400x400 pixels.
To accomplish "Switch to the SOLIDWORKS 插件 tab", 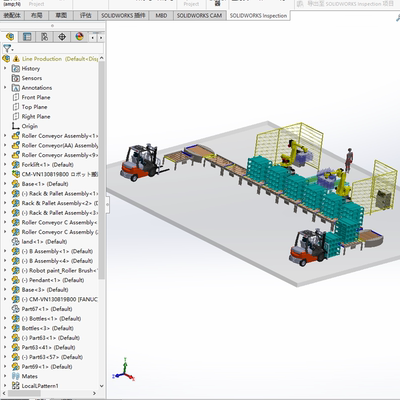I will (123, 16).
